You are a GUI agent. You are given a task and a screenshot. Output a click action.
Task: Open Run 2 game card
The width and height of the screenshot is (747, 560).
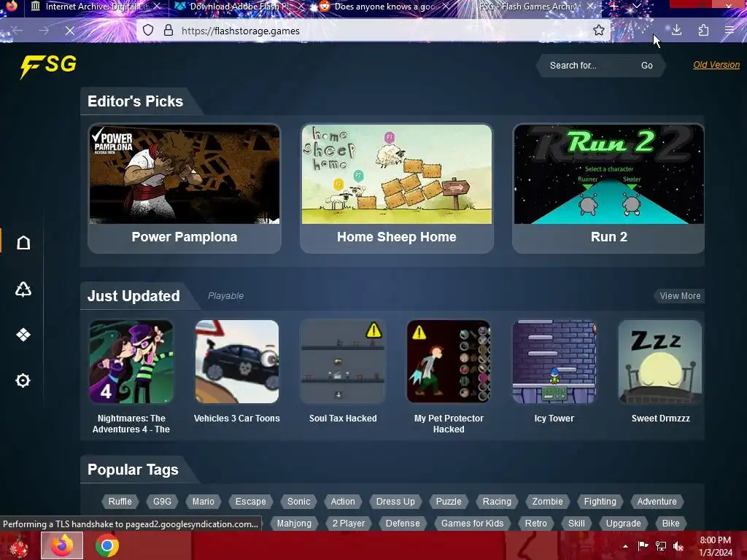608,188
